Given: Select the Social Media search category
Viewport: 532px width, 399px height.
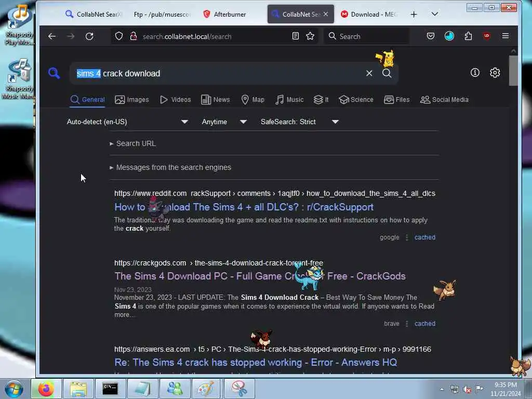Looking at the screenshot, I should 444,100.
